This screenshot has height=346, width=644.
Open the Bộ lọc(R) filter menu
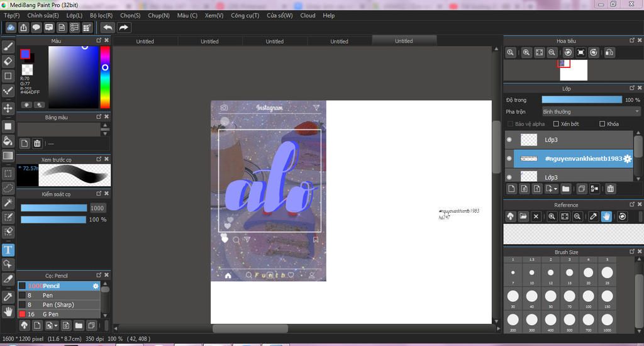[x=101, y=15]
